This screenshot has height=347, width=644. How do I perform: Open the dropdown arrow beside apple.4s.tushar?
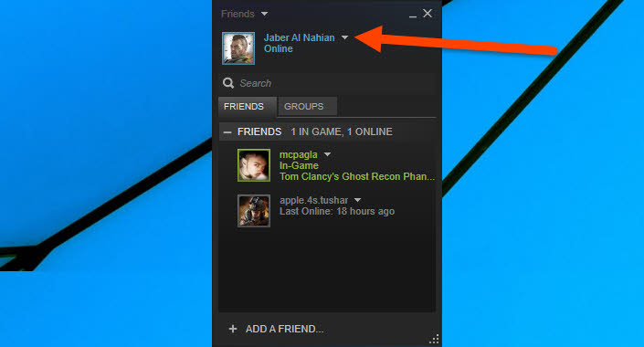[358, 200]
